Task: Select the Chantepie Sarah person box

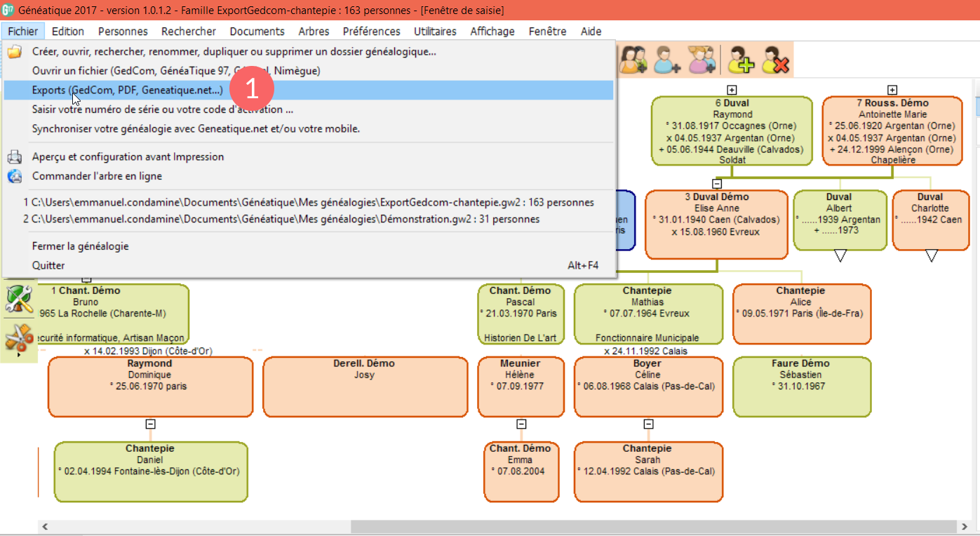Action: tap(647, 471)
